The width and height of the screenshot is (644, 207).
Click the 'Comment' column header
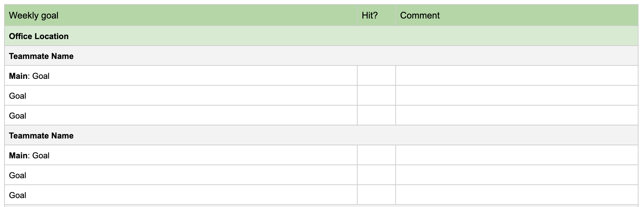coord(420,15)
